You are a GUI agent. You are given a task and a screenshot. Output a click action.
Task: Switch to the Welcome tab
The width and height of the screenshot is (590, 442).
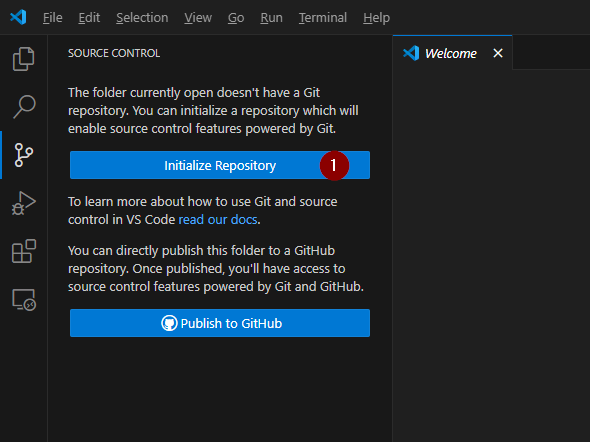(x=451, y=53)
